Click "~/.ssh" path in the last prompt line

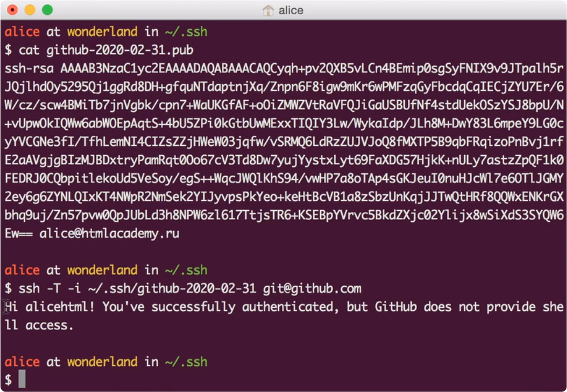[186, 362]
